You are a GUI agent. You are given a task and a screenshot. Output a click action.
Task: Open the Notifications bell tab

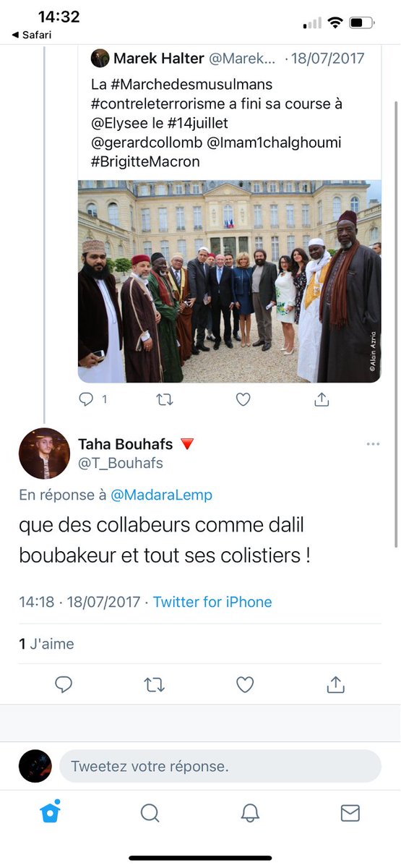click(x=250, y=814)
